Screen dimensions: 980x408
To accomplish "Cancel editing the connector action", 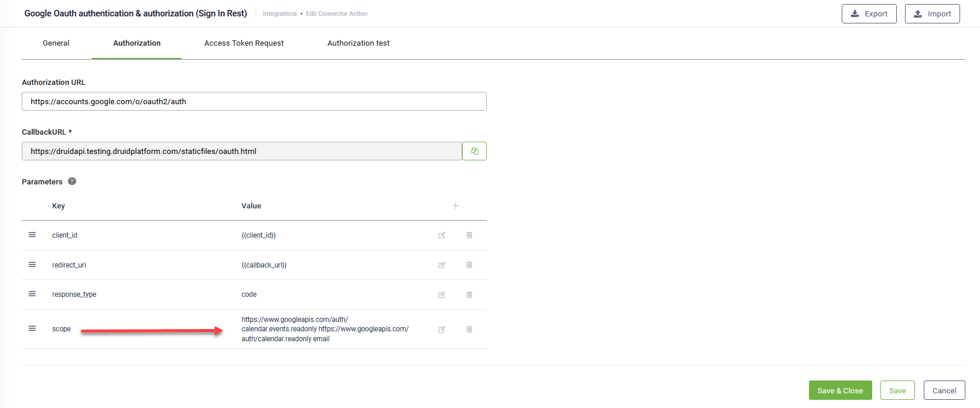I will tap(944, 390).
